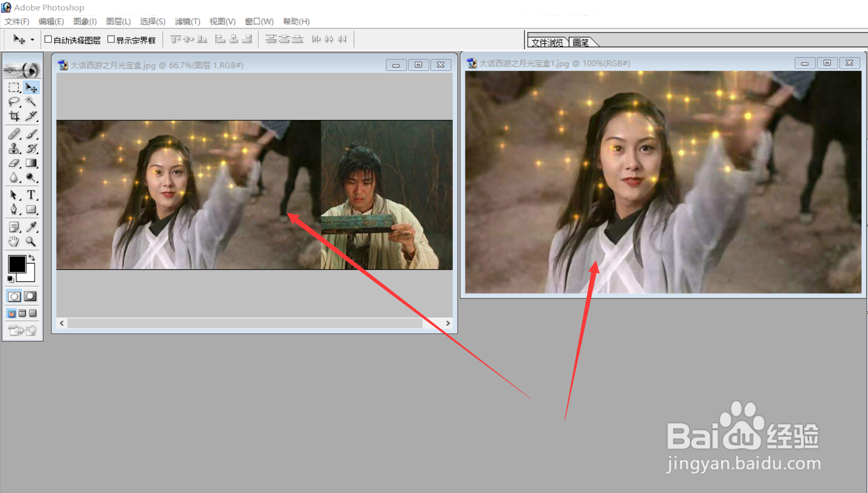Image resolution: width=868 pixels, height=493 pixels.
Task: Activate the 大话西游之月光宝盒.jpg 66.7% window title
Action: click(x=157, y=65)
